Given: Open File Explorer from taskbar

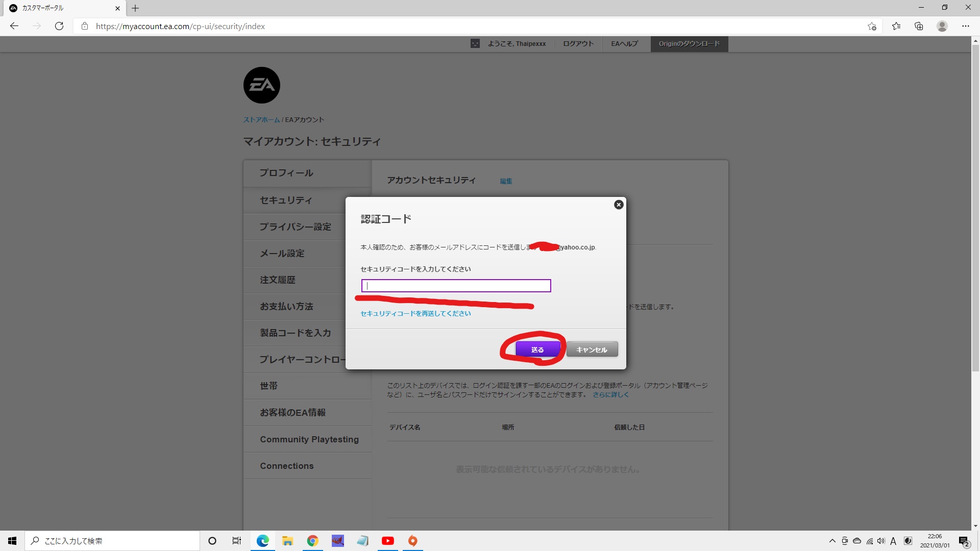Looking at the screenshot, I should [287, 541].
